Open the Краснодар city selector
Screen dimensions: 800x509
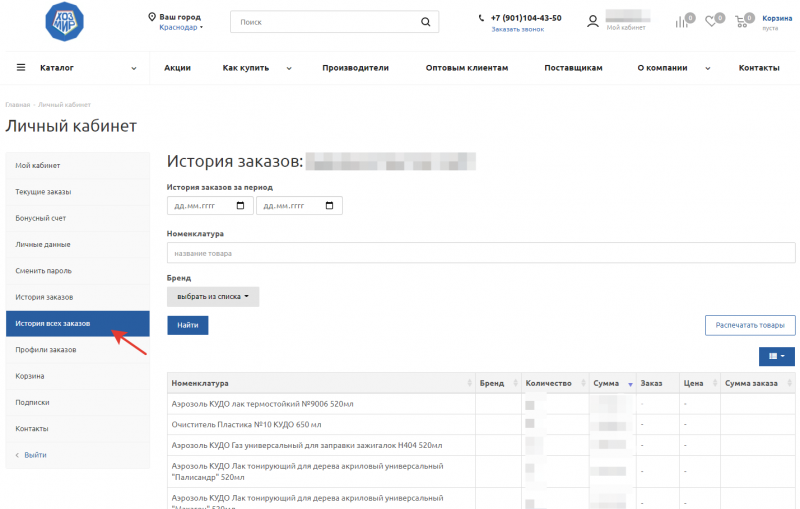181,28
